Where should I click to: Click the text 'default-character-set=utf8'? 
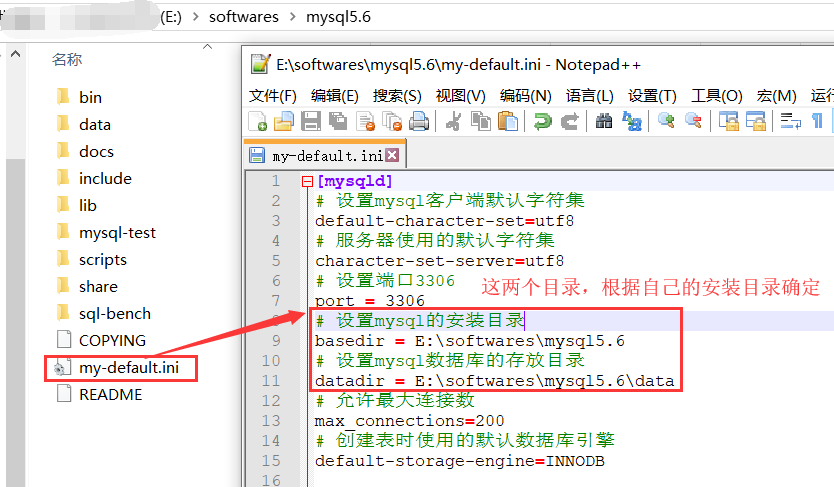[x=445, y=221]
